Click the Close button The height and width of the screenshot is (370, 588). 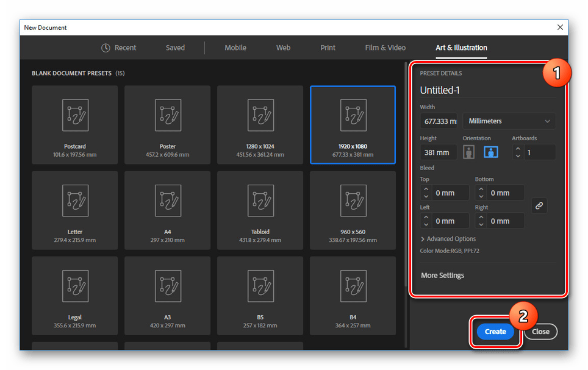tap(540, 332)
